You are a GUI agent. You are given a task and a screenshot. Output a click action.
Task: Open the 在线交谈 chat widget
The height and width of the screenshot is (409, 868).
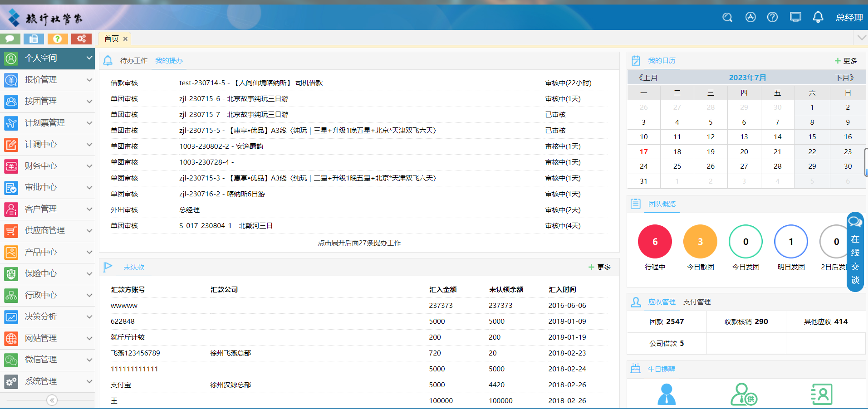tap(855, 252)
